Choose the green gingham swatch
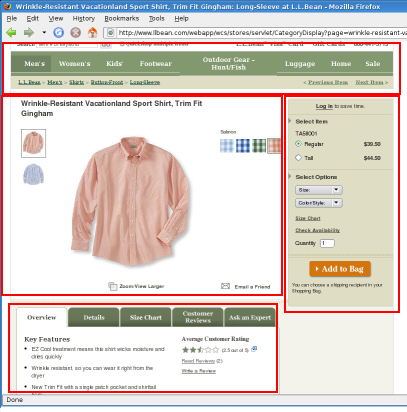 point(259,146)
